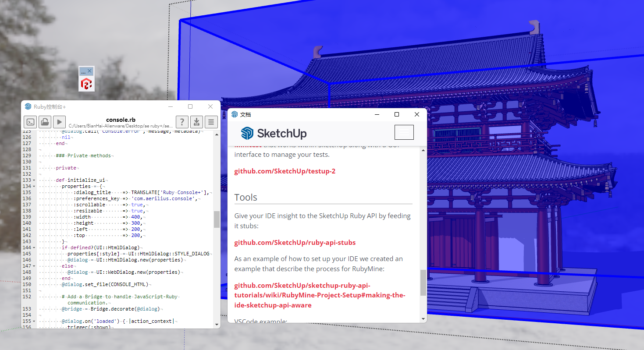Open the github.com/SketchUp/testup-2 link
Screen dimensions: 644x350
coord(285,171)
